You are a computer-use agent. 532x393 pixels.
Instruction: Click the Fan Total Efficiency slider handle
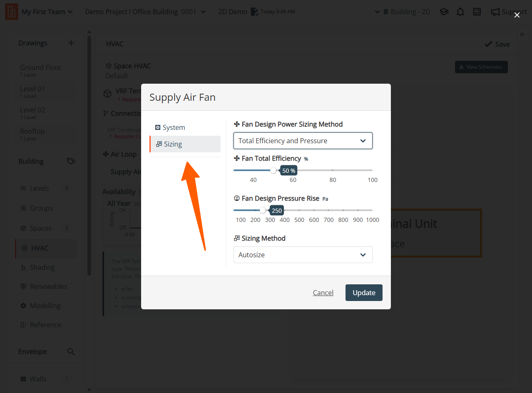click(x=273, y=170)
